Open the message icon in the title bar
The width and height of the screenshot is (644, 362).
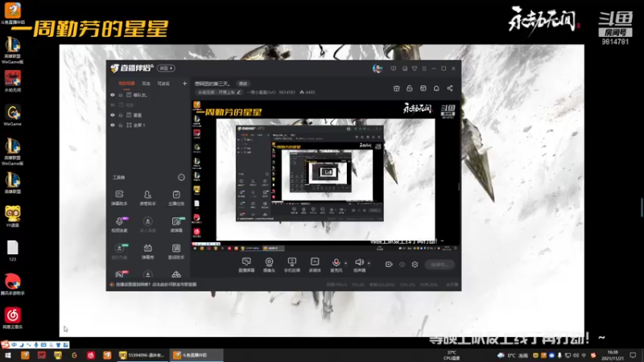[393, 68]
